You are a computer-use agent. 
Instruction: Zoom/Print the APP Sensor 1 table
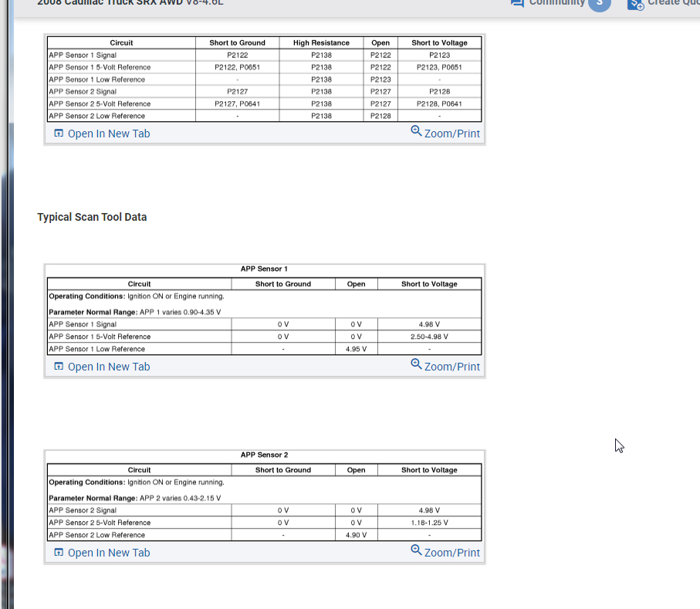pos(445,366)
